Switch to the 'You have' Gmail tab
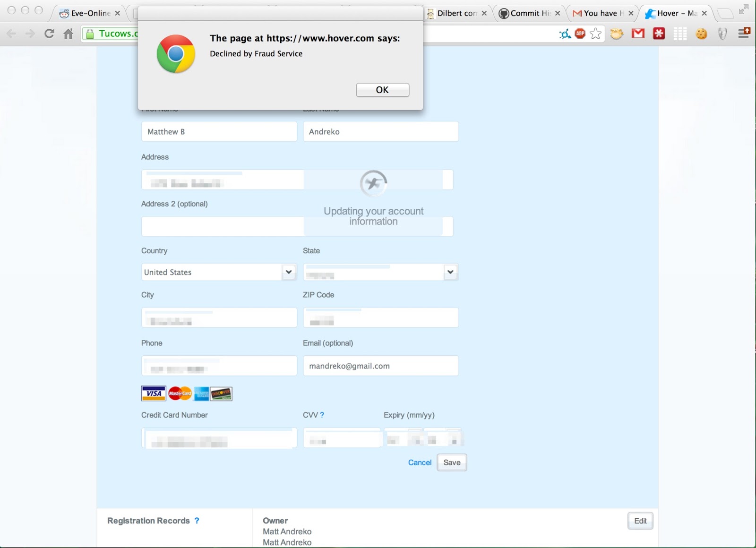Screen dimensions: 756x548 [x=603, y=13]
